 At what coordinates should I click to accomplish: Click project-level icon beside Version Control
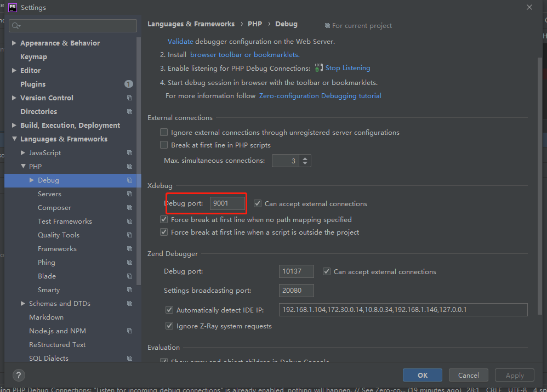pos(129,98)
